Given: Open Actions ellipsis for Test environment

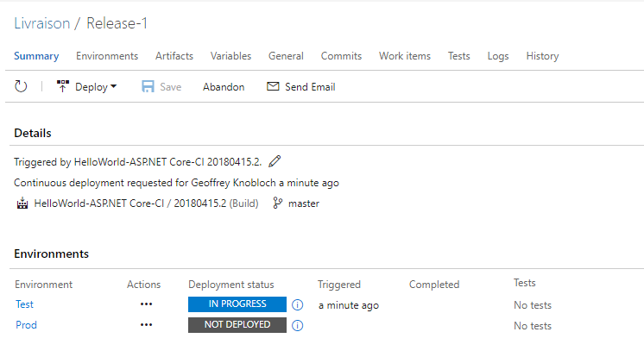Looking at the screenshot, I should [146, 304].
